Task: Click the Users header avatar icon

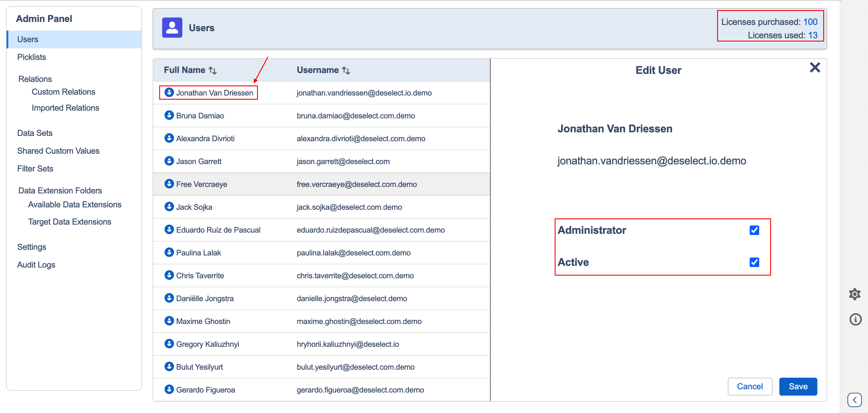Action: pos(172,28)
